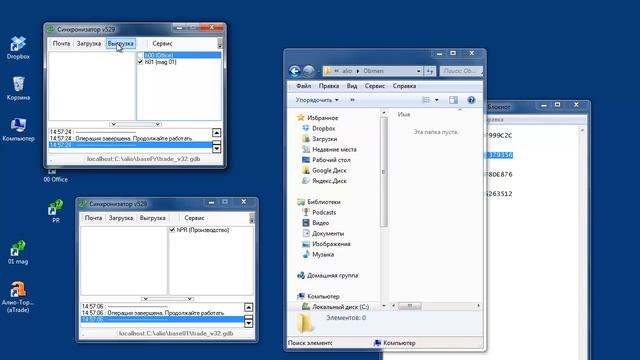The image size is (640, 360).
Task: Click Back arrow in Explorer window
Action: [295, 71]
